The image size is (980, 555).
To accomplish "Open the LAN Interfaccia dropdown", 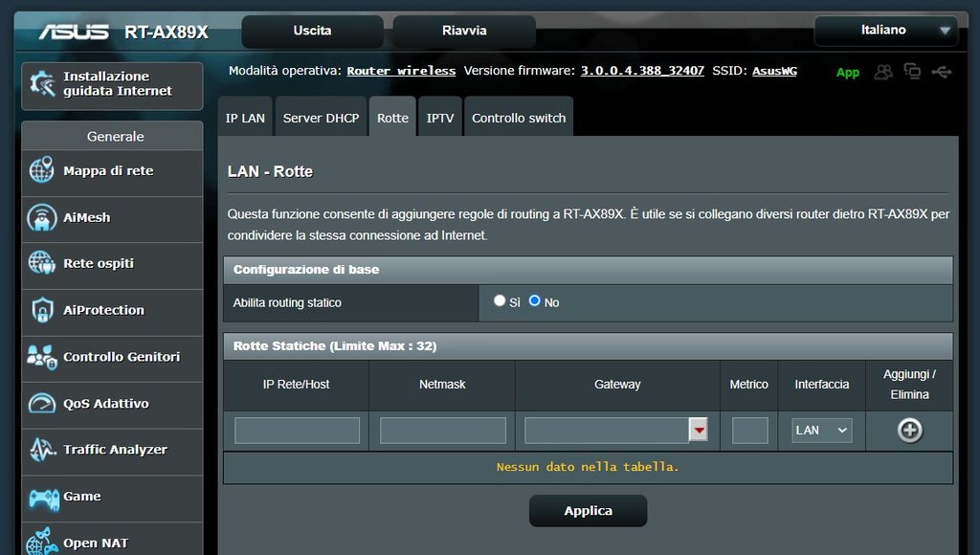I will click(821, 431).
